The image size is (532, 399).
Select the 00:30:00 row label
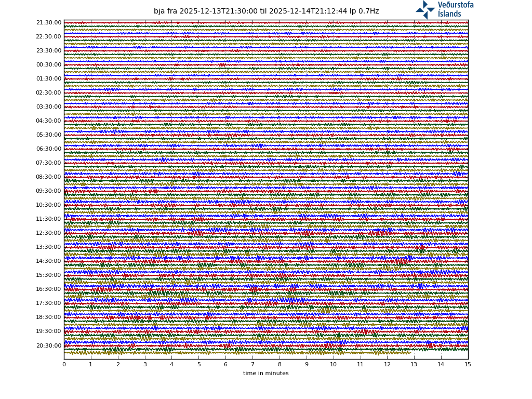(x=49, y=65)
